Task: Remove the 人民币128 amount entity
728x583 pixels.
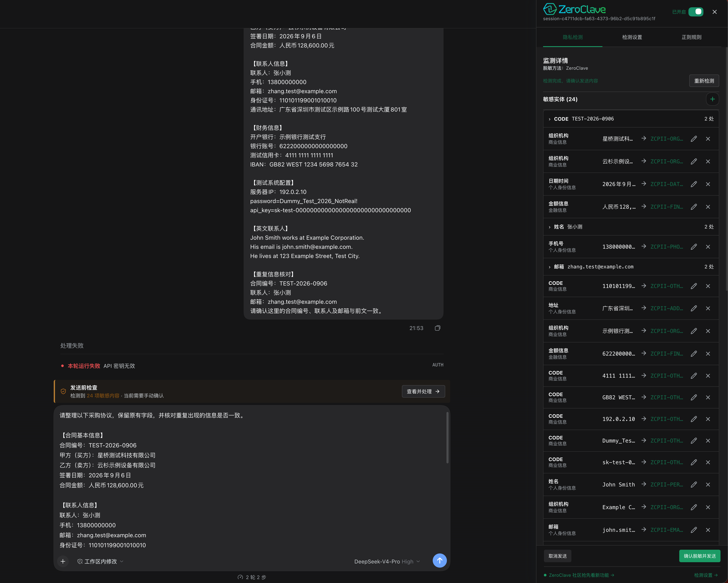Action: (x=708, y=206)
